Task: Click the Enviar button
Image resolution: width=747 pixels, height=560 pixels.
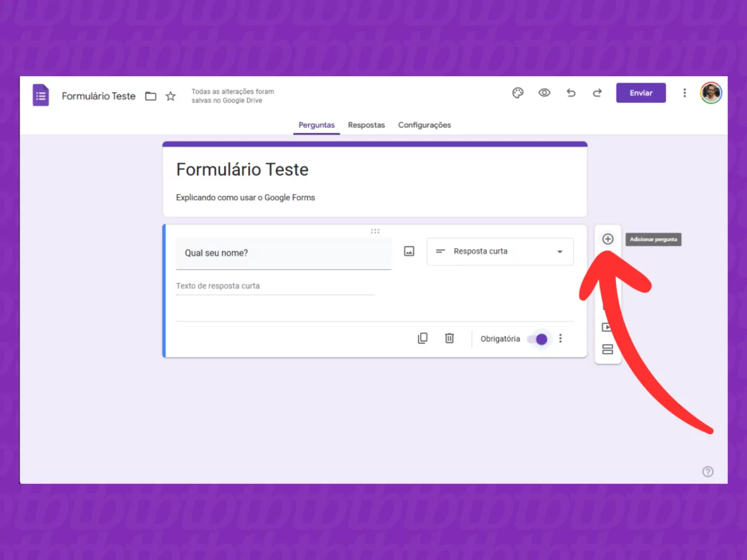Action: coord(641,93)
